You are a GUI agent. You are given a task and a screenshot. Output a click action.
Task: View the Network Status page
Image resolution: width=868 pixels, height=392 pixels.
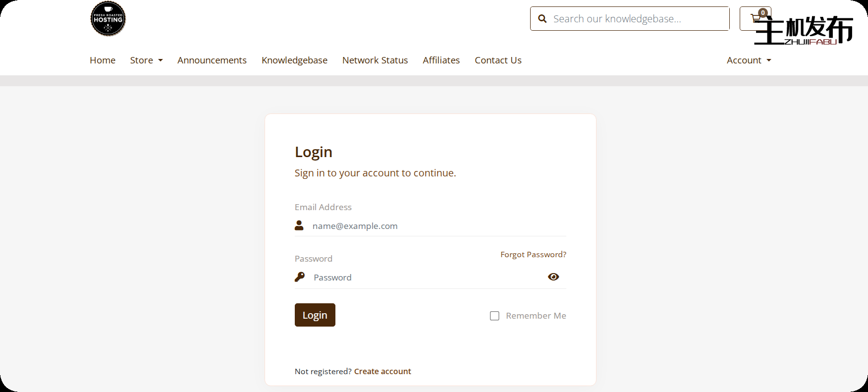pos(375,60)
